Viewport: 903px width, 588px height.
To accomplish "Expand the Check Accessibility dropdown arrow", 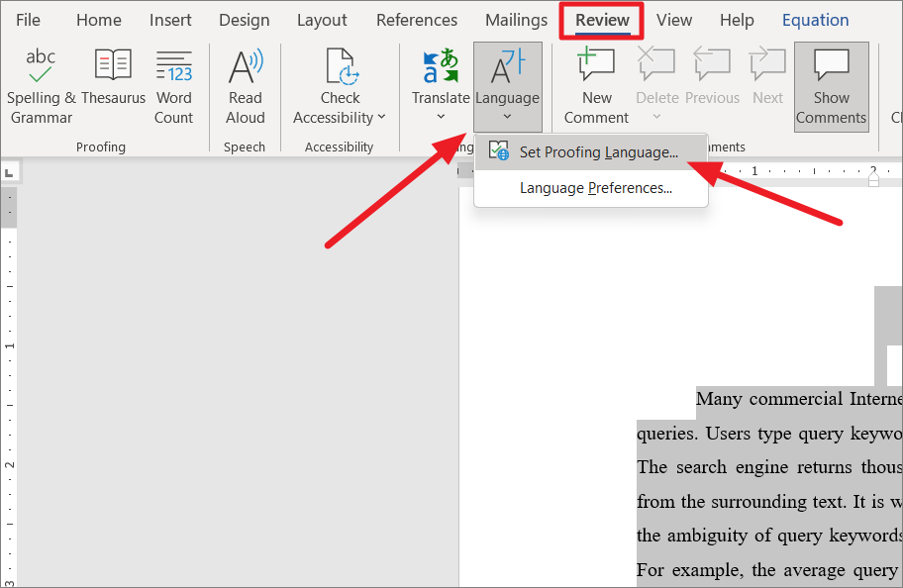I will (x=381, y=118).
